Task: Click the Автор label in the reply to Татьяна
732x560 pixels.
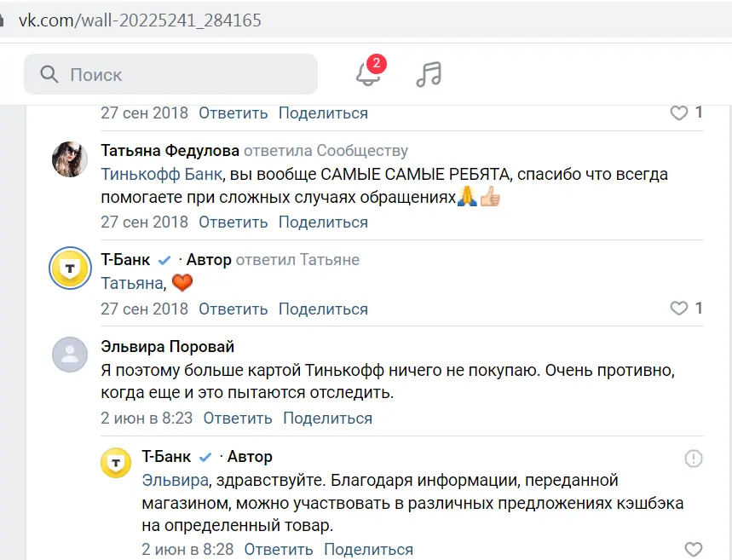Action: coord(209,259)
